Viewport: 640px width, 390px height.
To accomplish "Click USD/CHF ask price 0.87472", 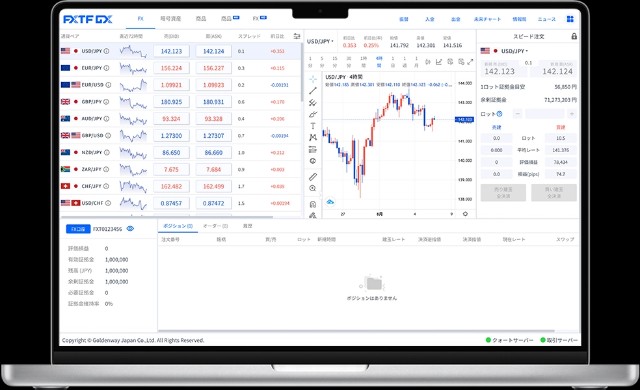I will [213, 203].
